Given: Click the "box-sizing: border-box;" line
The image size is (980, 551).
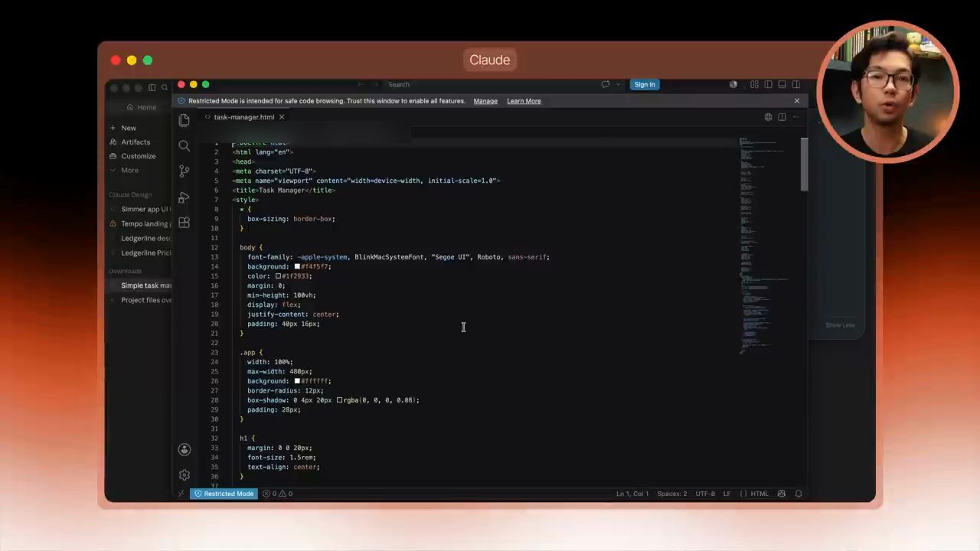Looking at the screenshot, I should click(291, 219).
